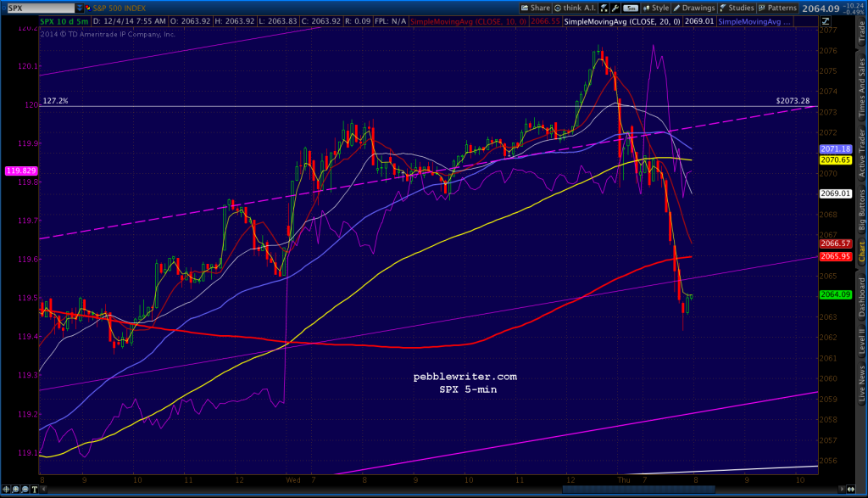Viewport: 868px width, 498px height.
Task: Open the Style menu
Action: coord(656,8)
